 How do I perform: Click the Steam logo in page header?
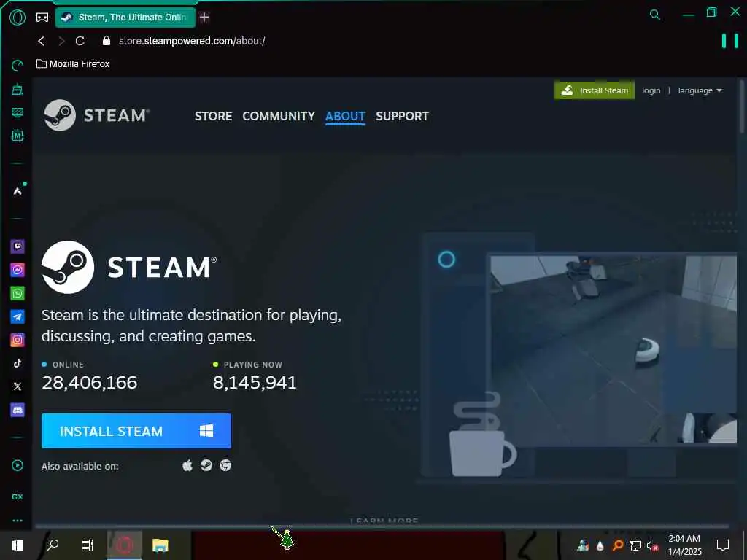[97, 115]
